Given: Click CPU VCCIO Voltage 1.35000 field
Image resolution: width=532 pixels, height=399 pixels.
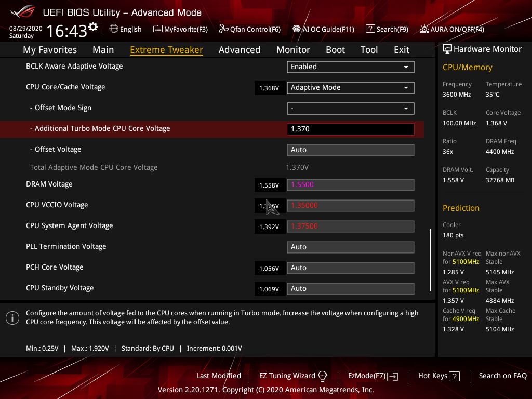Looking at the screenshot, I should 351,206.
